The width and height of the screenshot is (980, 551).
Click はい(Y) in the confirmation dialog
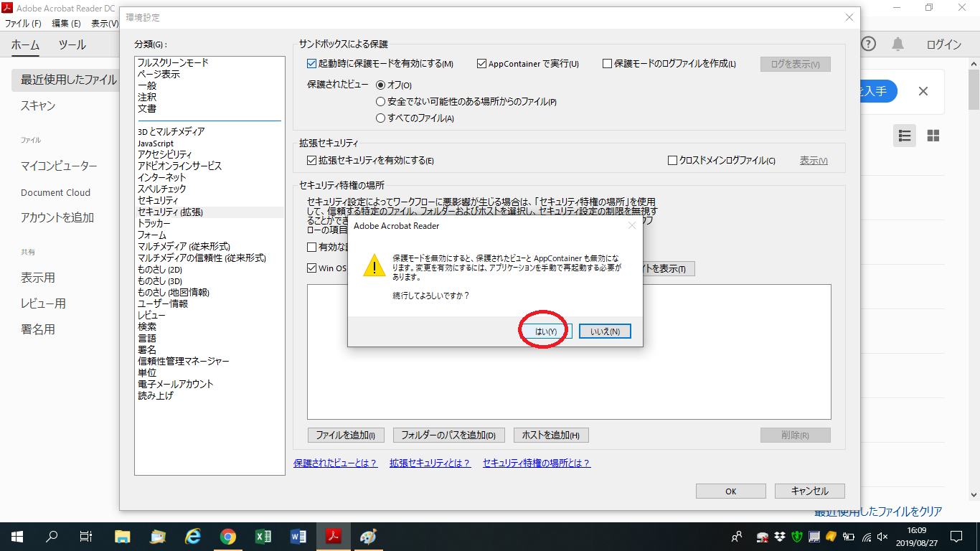tap(546, 331)
